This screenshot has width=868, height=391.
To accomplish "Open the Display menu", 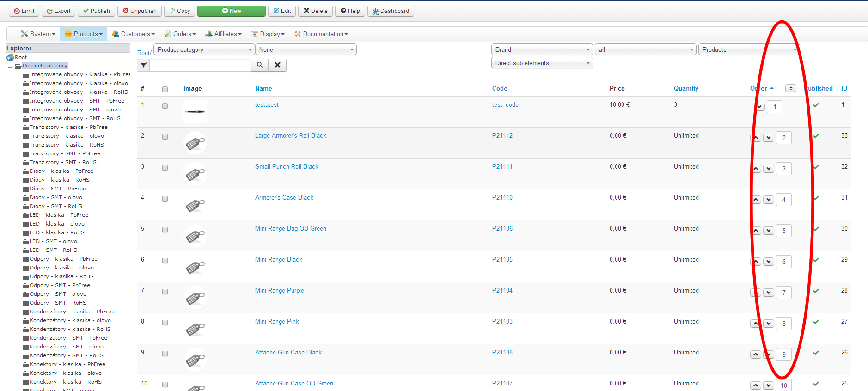I will [268, 34].
